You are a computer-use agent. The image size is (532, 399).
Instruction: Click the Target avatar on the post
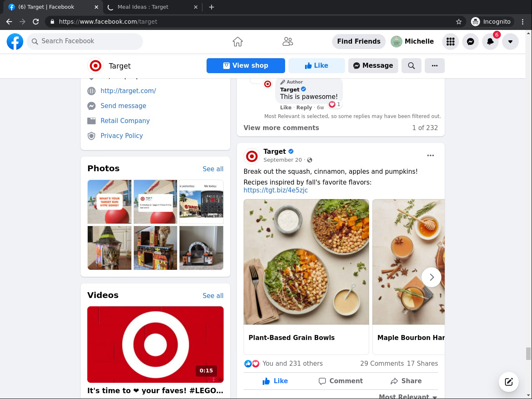tap(252, 156)
